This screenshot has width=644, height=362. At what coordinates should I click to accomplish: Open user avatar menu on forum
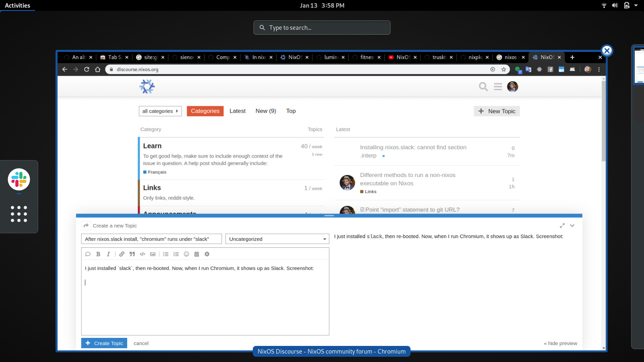click(512, 86)
